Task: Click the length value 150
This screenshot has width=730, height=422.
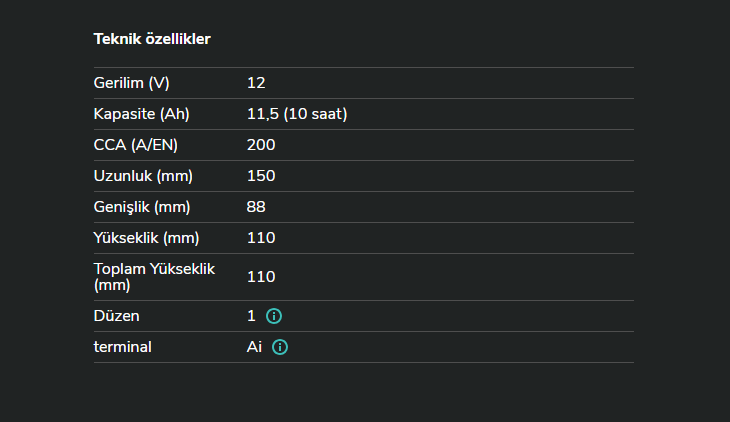Action: coord(261,176)
